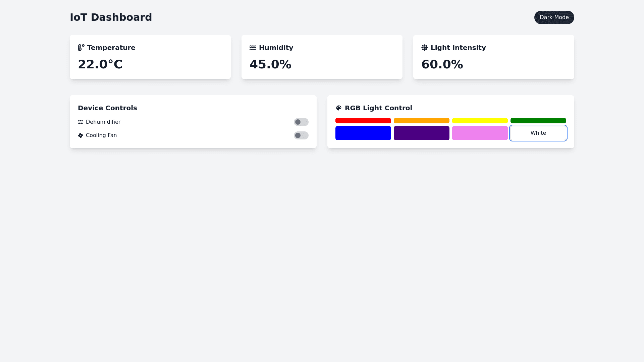
Task: Click the Cooling Fan icon
Action: [x=80, y=135]
